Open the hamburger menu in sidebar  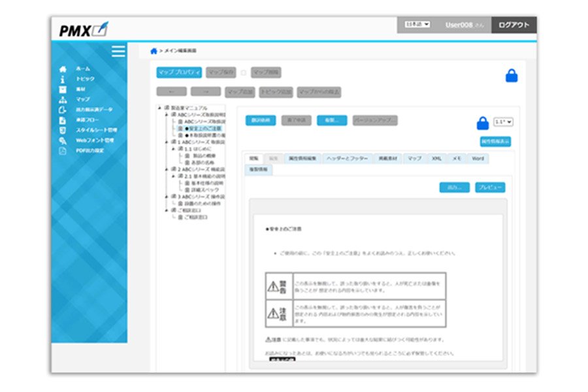[118, 52]
